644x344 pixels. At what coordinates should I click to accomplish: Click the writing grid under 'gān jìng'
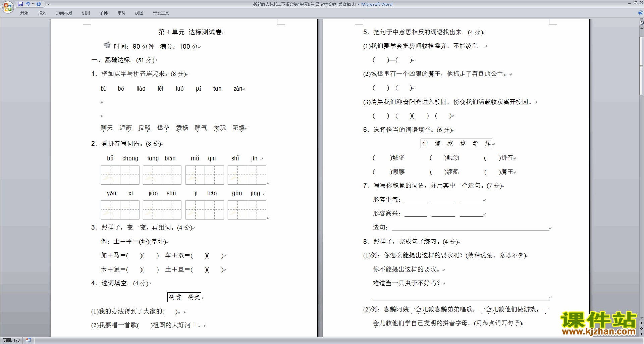247,210
